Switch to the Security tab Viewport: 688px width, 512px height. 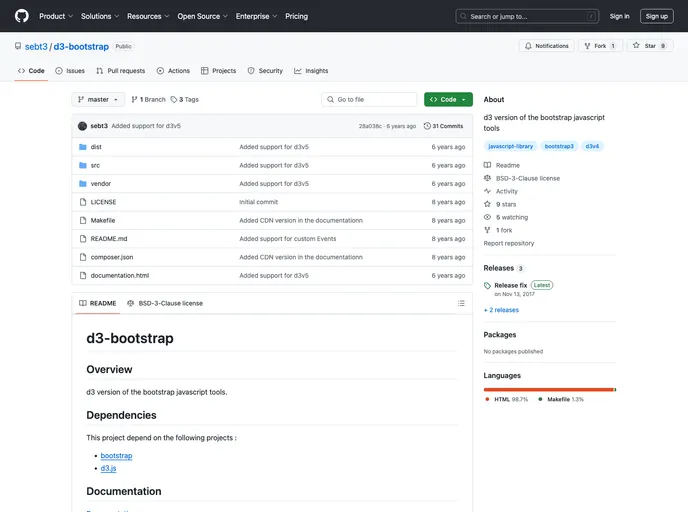click(x=265, y=71)
